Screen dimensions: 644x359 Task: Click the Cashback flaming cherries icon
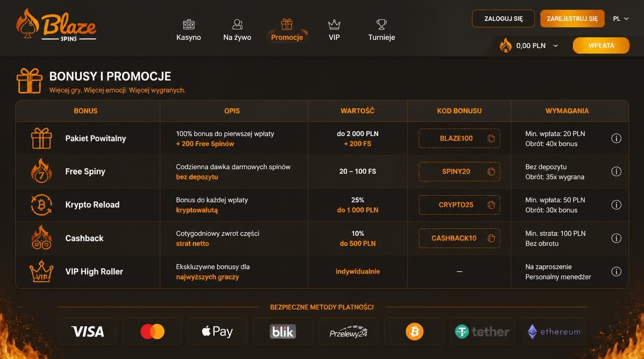41,237
